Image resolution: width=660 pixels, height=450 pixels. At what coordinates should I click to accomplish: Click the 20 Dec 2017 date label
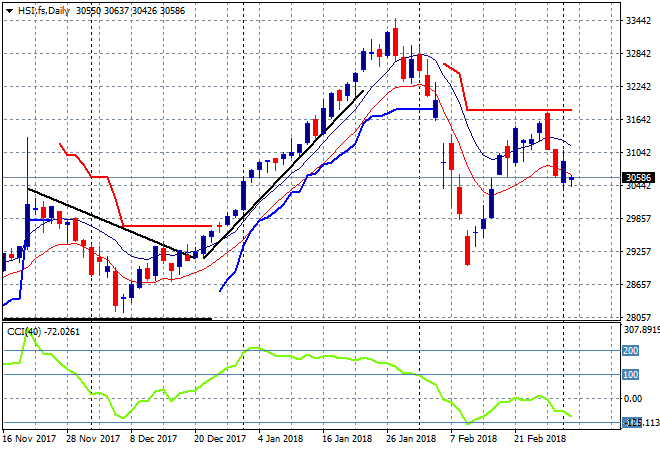click(x=220, y=439)
